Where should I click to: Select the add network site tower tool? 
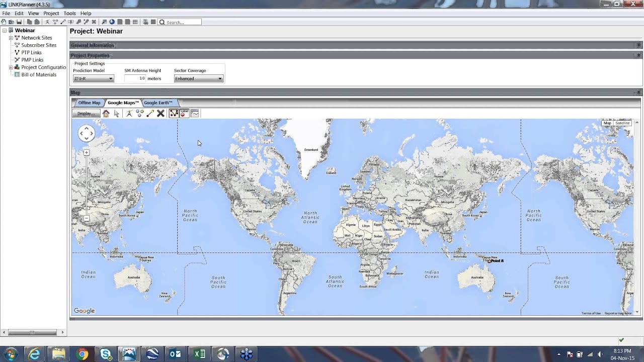[129, 114]
